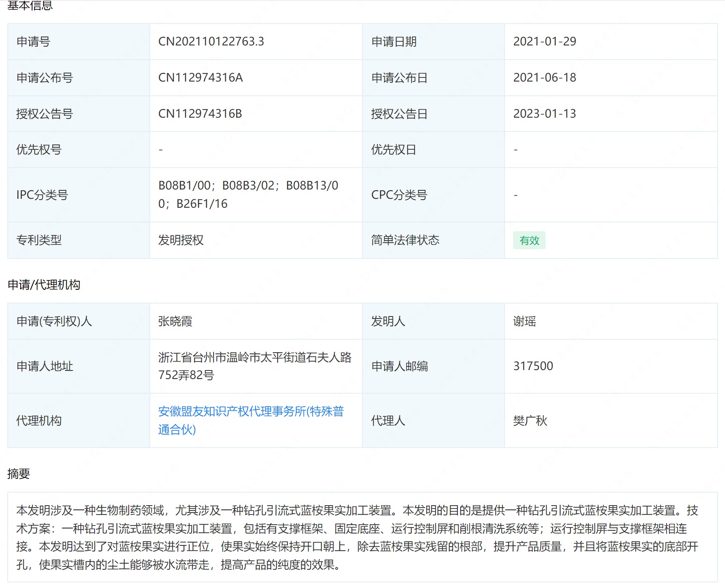This screenshot has height=588, width=725.
Task: Click the 申请日期 label cell
Action: coord(434,41)
